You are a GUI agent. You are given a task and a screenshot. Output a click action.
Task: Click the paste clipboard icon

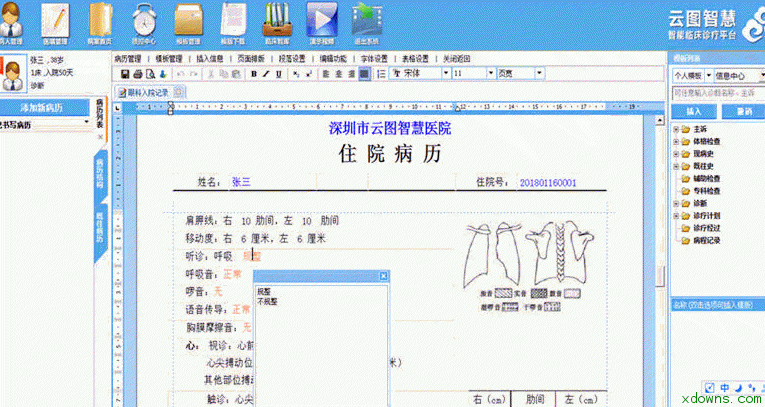coord(236,74)
